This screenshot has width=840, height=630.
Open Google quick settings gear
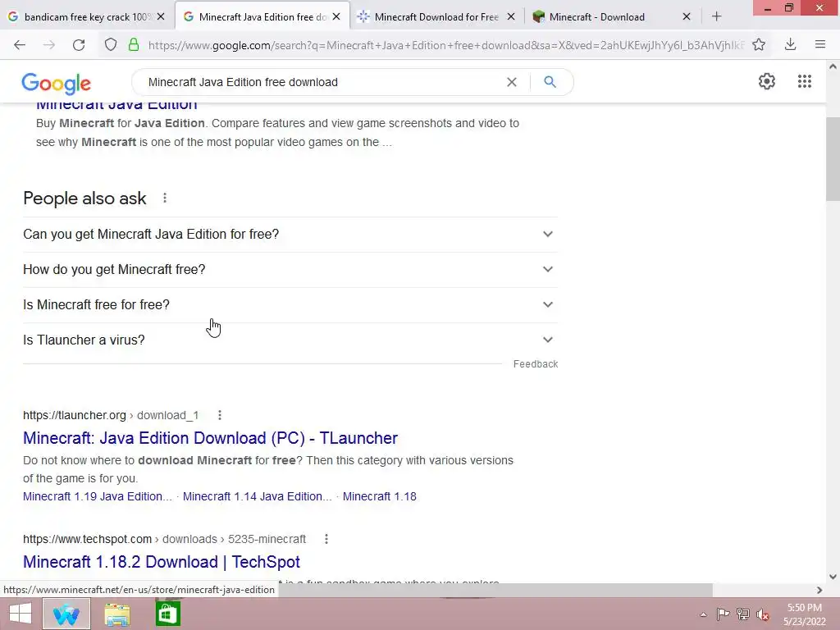(x=767, y=81)
